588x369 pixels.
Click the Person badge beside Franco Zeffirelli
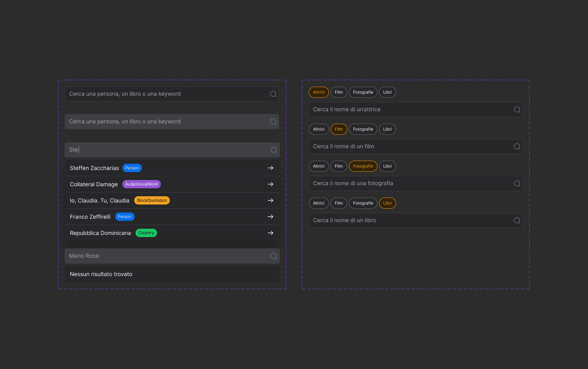coord(125,217)
